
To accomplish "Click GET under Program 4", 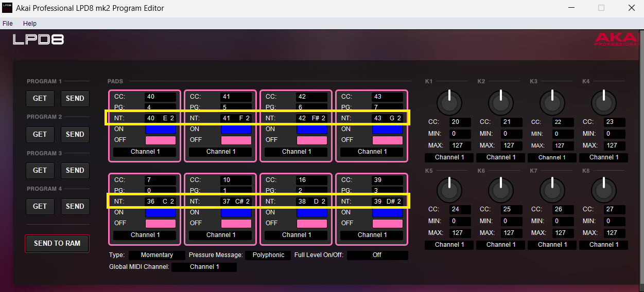I will coord(40,206).
